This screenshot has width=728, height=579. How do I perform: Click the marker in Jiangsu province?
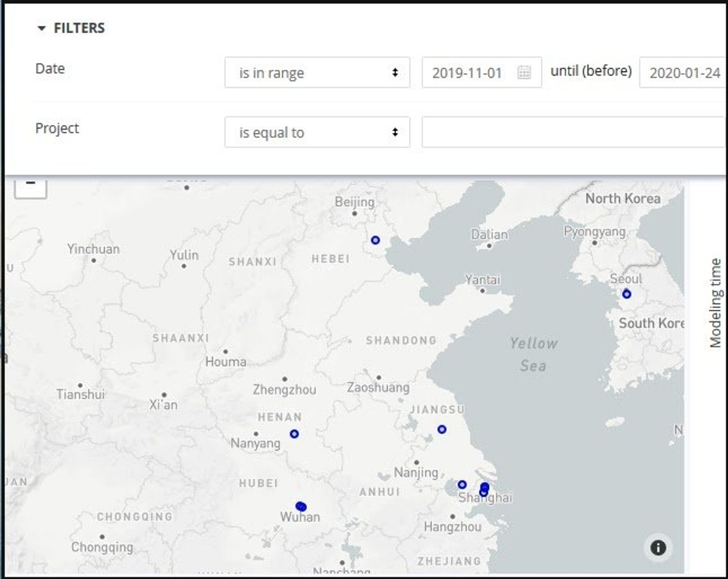click(x=442, y=429)
